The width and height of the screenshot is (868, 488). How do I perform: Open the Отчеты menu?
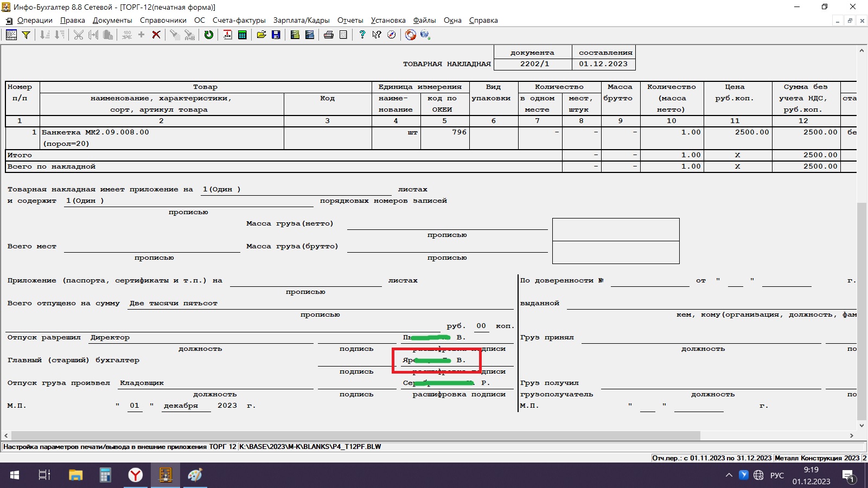coord(350,21)
